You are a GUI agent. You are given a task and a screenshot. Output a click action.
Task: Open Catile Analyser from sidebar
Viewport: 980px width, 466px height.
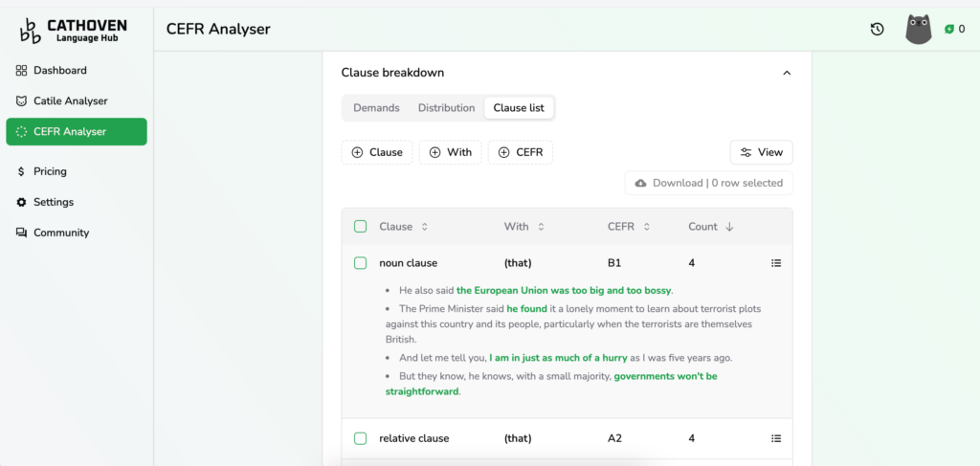[77, 100]
